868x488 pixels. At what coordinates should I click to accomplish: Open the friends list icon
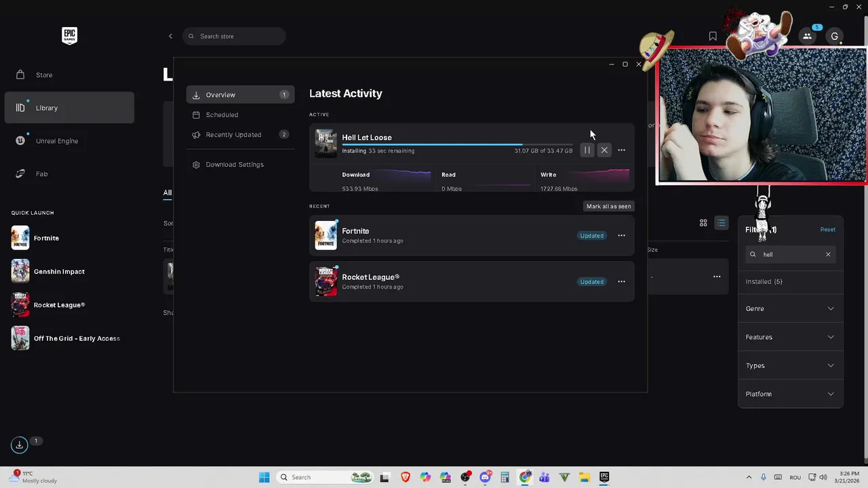tap(807, 37)
